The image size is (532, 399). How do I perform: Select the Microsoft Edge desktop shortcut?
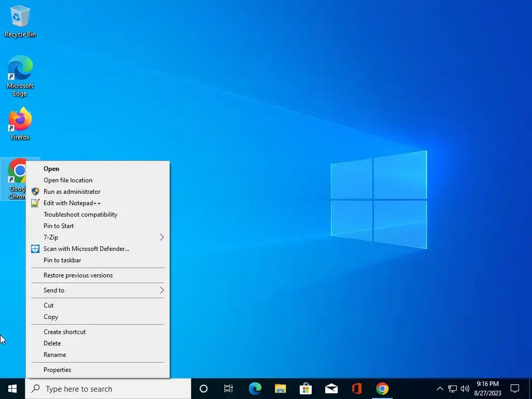point(20,76)
